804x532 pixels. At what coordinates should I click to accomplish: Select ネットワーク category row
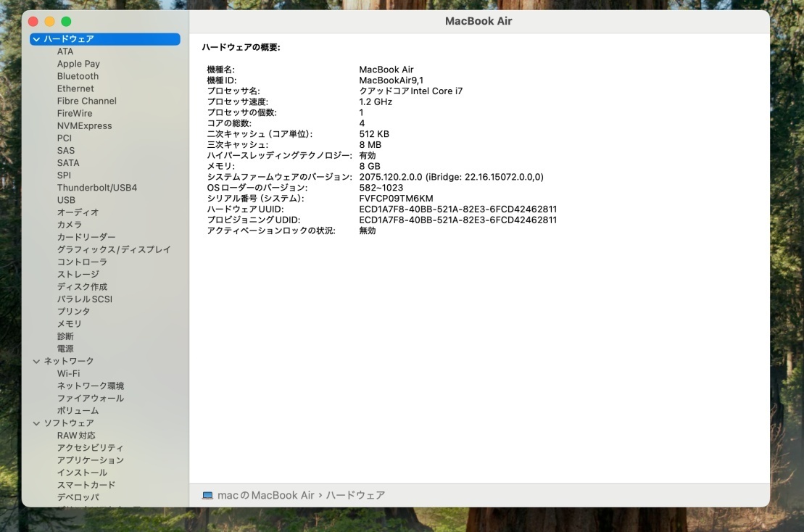pyautogui.click(x=69, y=361)
